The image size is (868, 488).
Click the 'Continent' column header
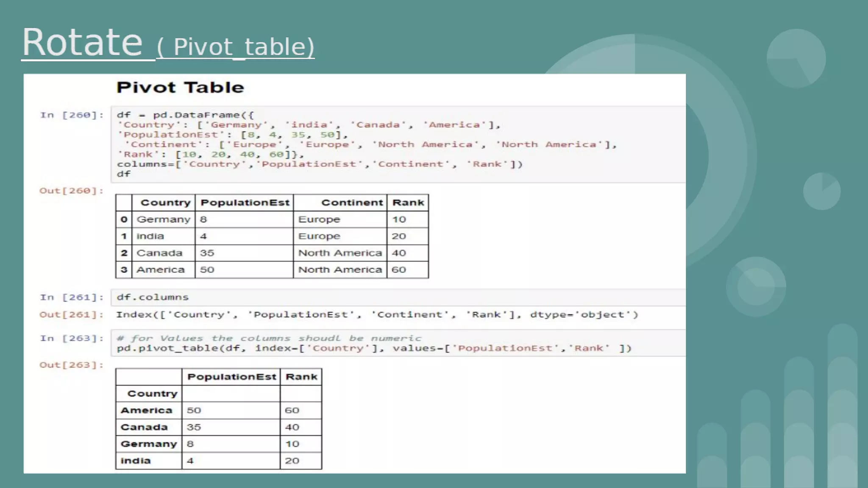click(x=352, y=203)
